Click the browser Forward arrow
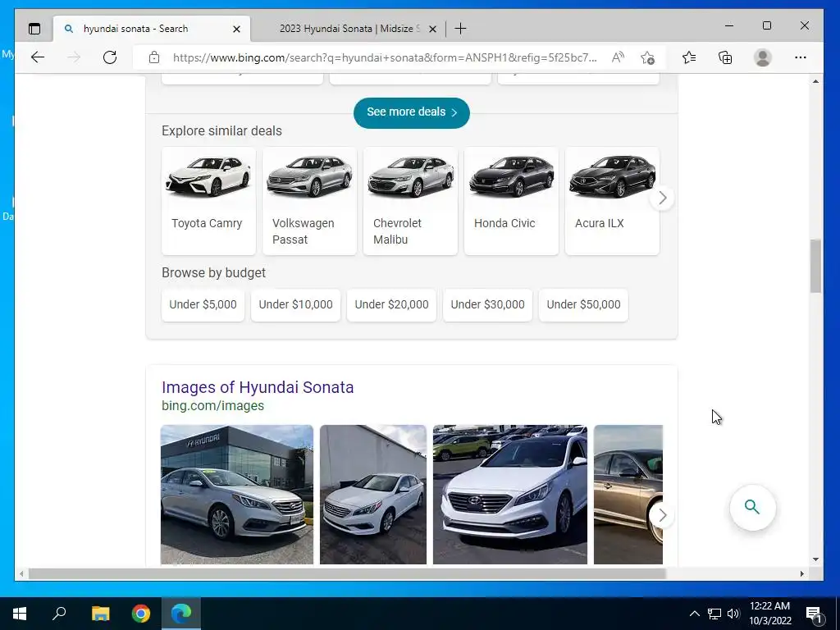Viewport: 840px width, 630px height. point(74,57)
